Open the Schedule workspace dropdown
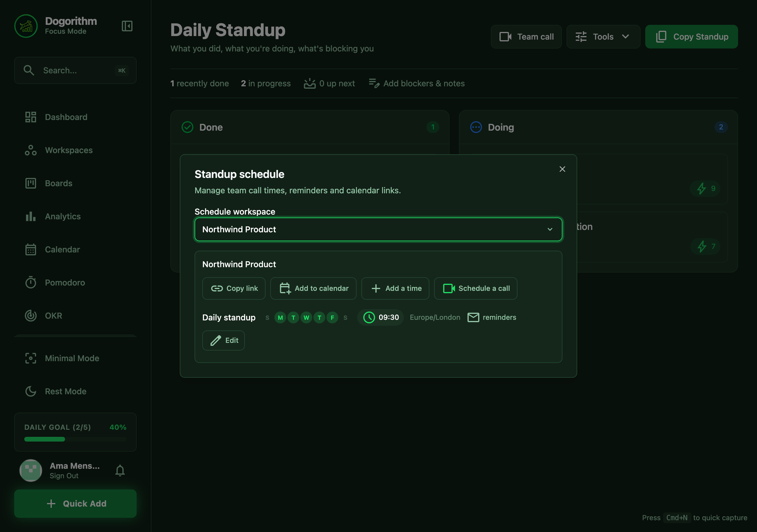The width and height of the screenshot is (757, 532). pyautogui.click(x=378, y=229)
